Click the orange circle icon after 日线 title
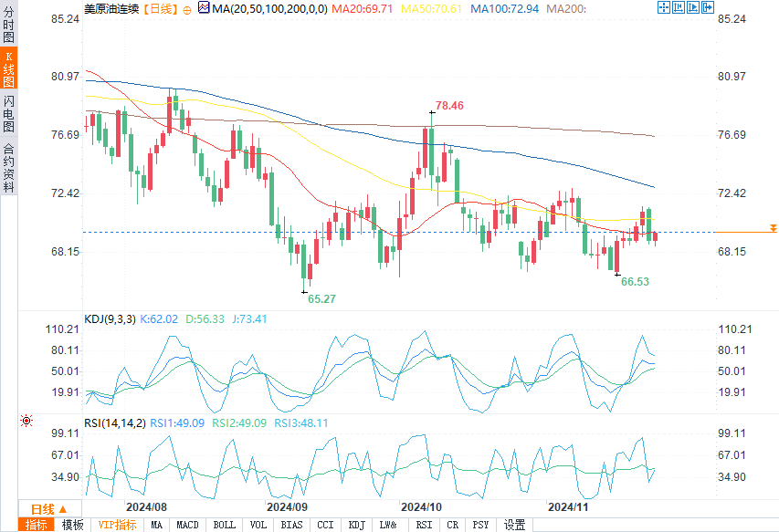This screenshot has height=532, width=779. 187,10
